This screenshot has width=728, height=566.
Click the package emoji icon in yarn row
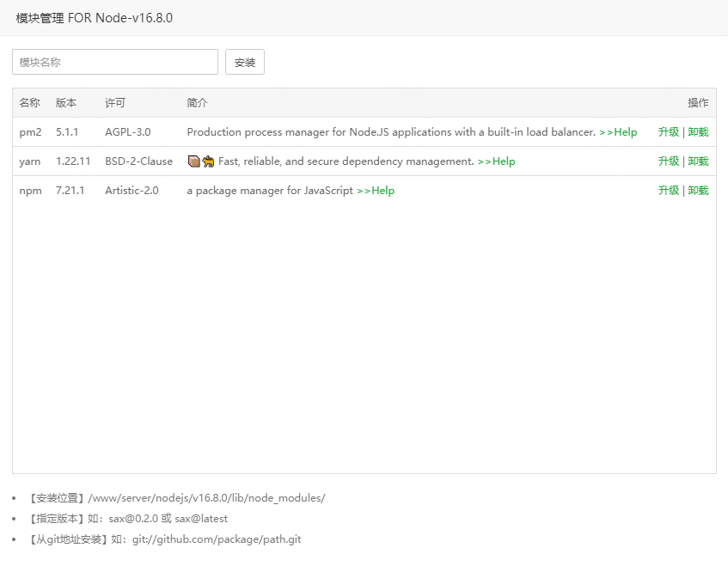pos(193,161)
